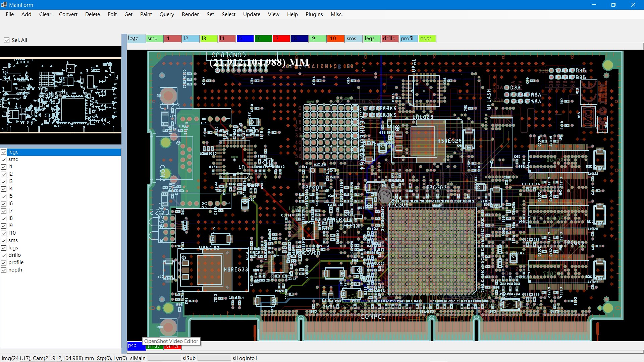Uncheck the l1 layer checkbox
The width and height of the screenshot is (644, 362).
(x=4, y=167)
